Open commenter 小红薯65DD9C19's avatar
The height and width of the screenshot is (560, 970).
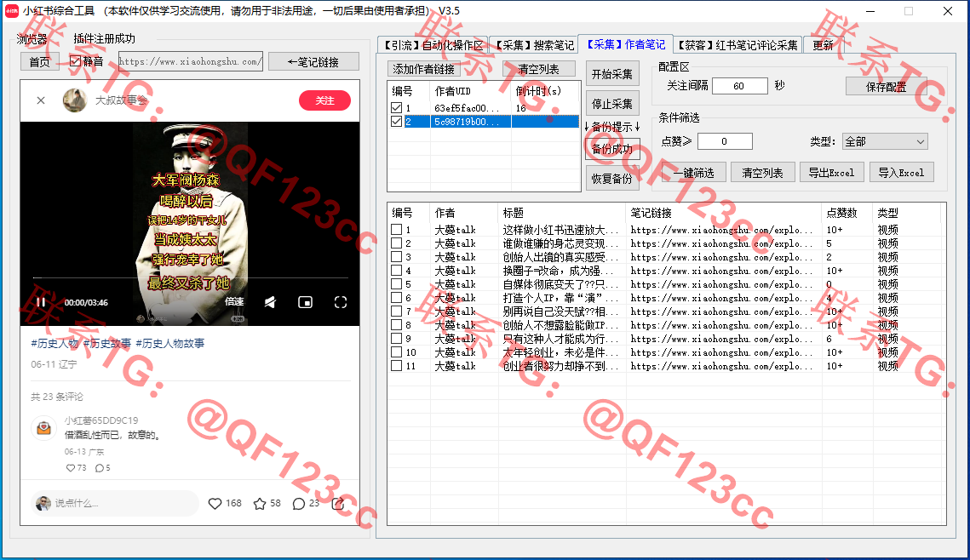click(44, 428)
